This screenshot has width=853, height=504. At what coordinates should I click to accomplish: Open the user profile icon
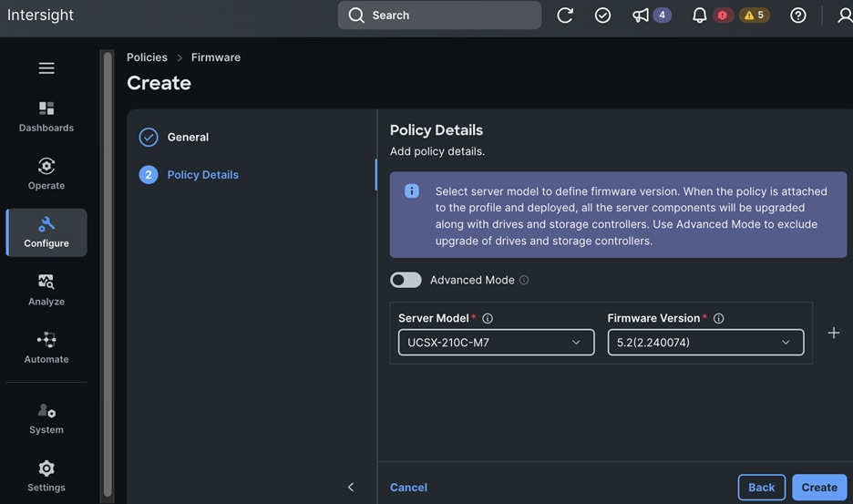[845, 15]
